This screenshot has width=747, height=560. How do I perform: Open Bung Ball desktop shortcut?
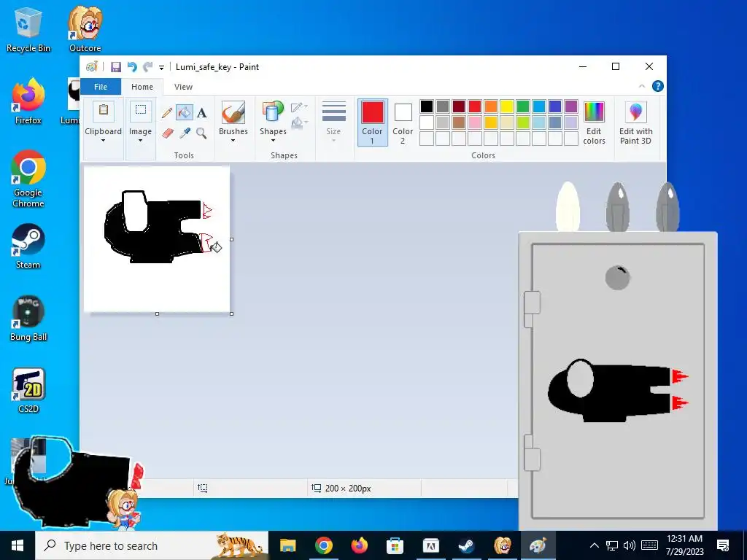click(28, 318)
